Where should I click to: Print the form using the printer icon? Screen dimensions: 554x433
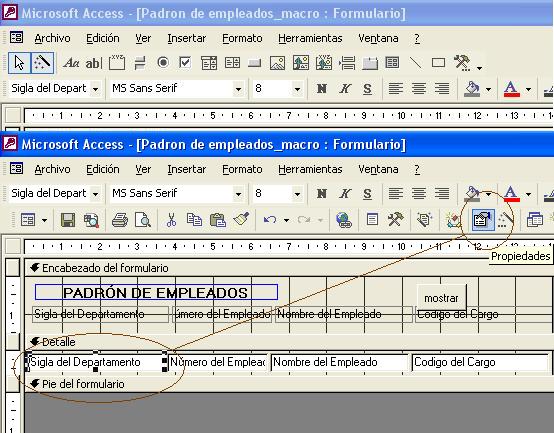pos(120,220)
